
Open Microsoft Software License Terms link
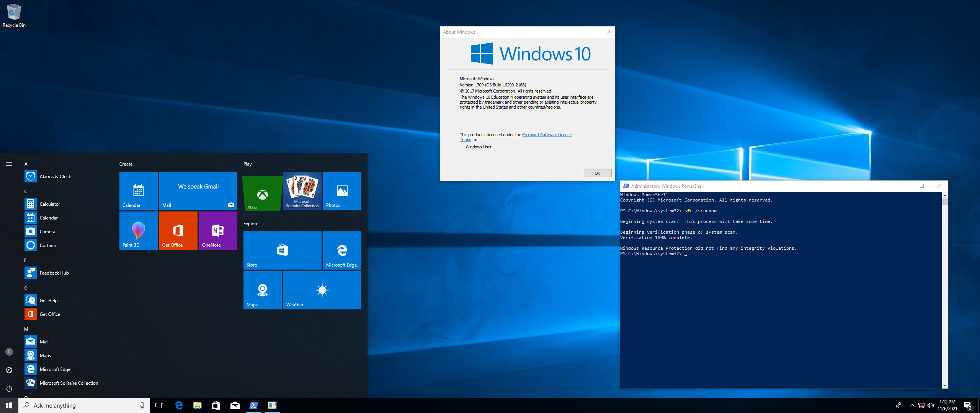[547, 135]
